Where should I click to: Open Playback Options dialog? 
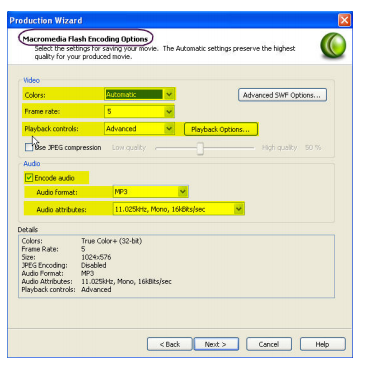221,129
